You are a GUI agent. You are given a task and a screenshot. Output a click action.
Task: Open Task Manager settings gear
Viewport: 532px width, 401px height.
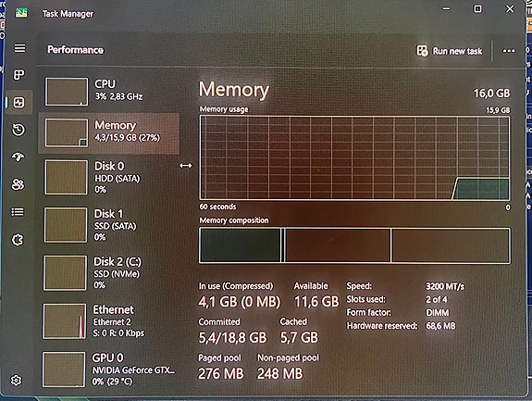pos(16,381)
